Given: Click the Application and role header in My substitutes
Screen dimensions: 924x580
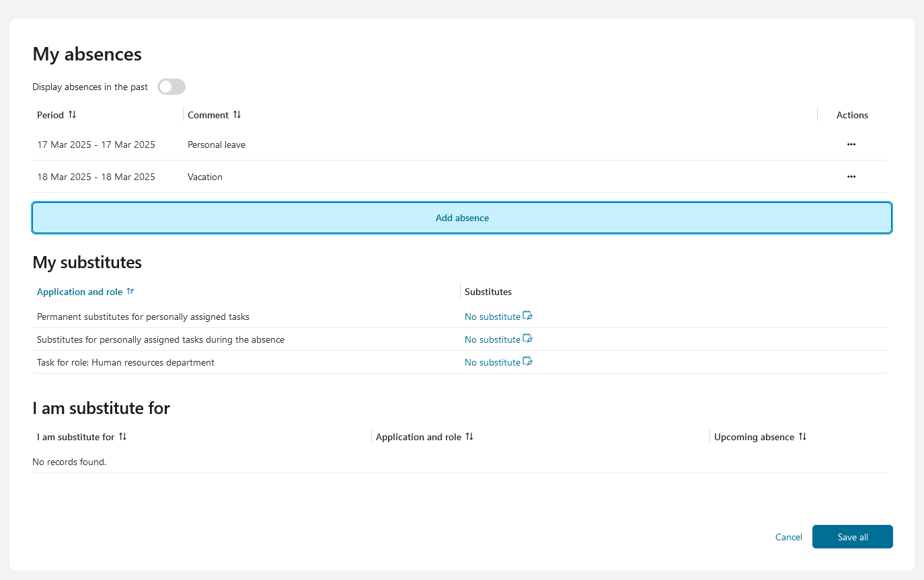Looking at the screenshot, I should pyautogui.click(x=80, y=292).
